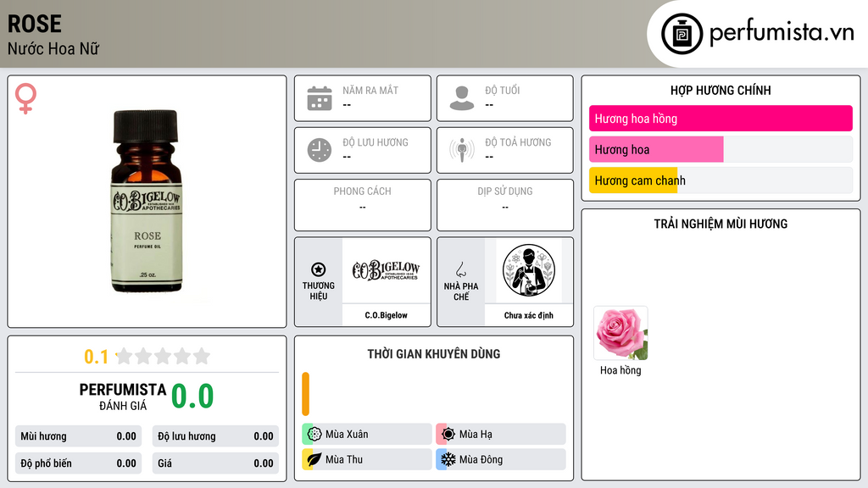Click the C.O.Bigelow brand logo
868x488 pixels.
386,270
